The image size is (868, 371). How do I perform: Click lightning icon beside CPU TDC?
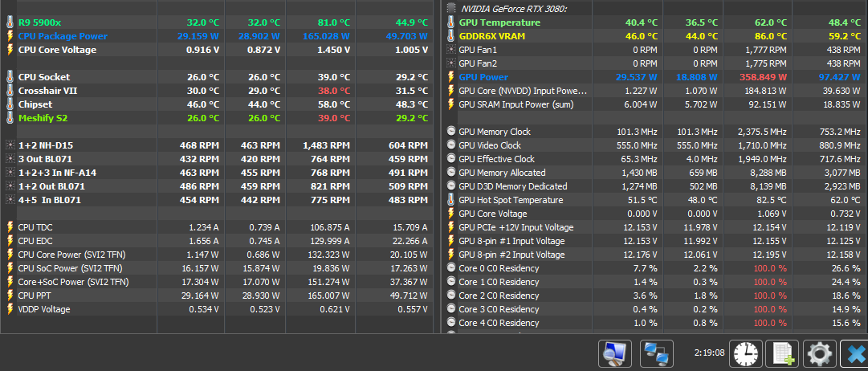click(10, 227)
